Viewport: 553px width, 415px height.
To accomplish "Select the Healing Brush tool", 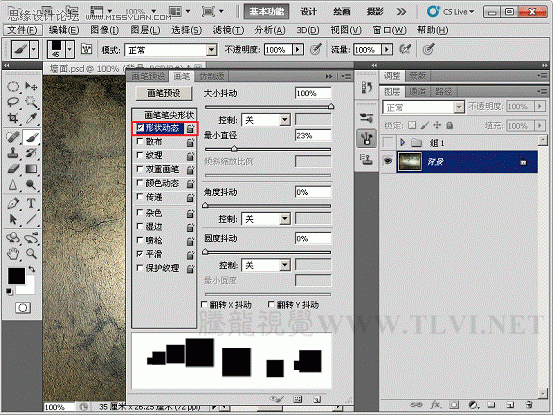I will coord(13,137).
